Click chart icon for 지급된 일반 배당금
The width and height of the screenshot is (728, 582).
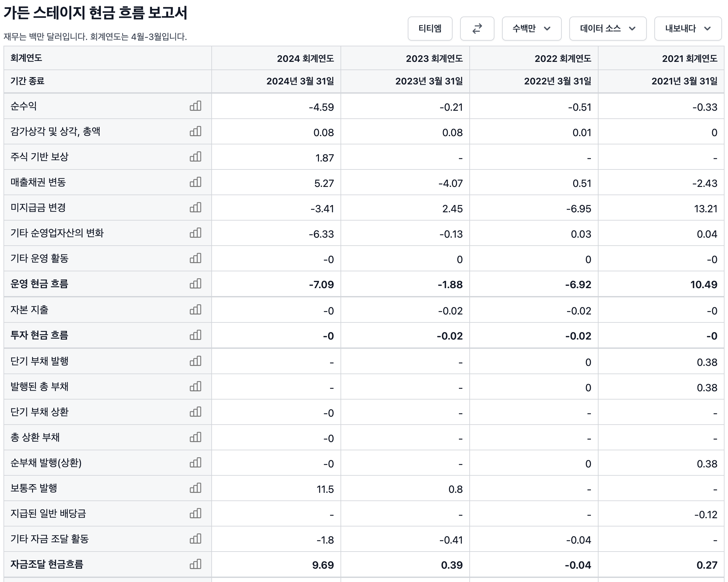tap(195, 513)
